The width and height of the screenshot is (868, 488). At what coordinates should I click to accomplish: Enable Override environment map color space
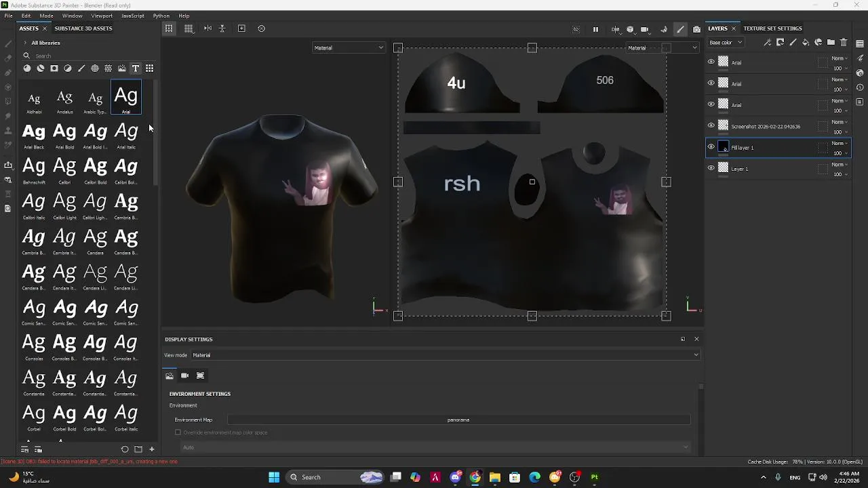[178, 432]
